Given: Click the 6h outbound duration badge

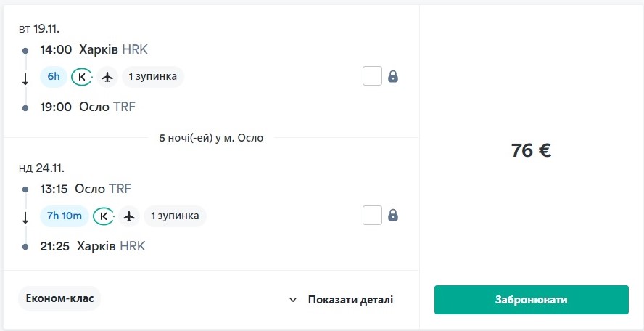Looking at the screenshot, I should point(54,76).
